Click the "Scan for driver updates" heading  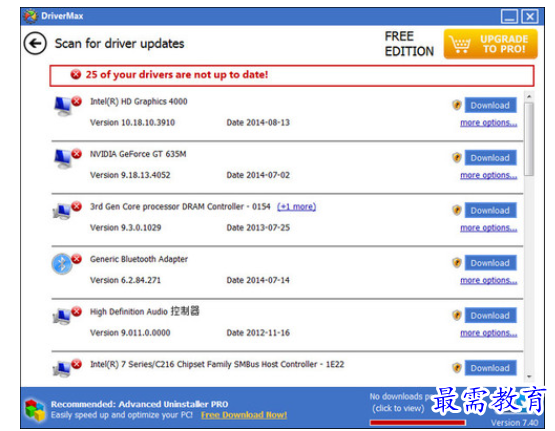point(119,44)
